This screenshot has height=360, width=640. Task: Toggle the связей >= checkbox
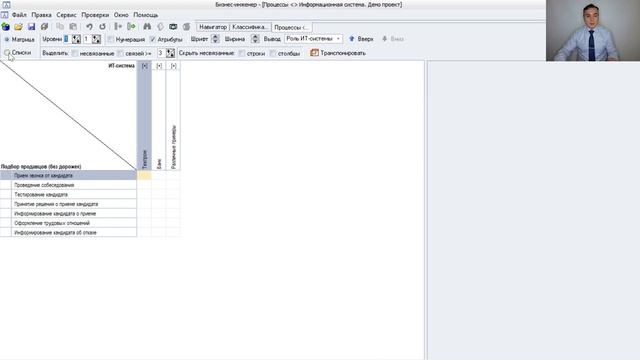tap(120, 53)
